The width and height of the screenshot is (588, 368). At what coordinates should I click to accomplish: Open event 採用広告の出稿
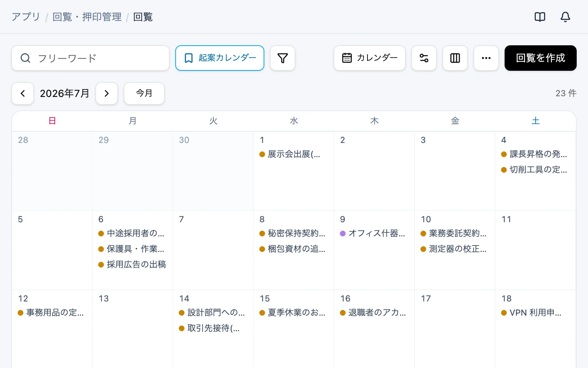tap(133, 265)
